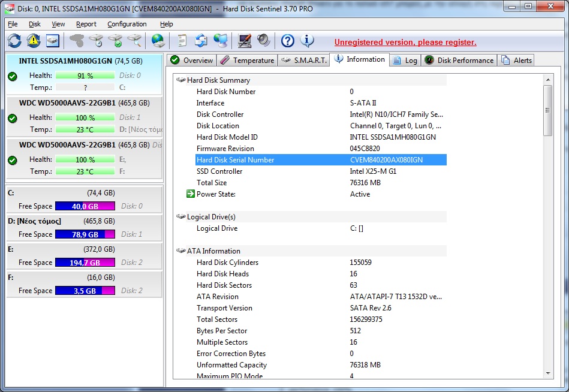The width and height of the screenshot is (569, 392).
Task: Click the globe and computer monitor toolbar icon
Action: (220, 41)
